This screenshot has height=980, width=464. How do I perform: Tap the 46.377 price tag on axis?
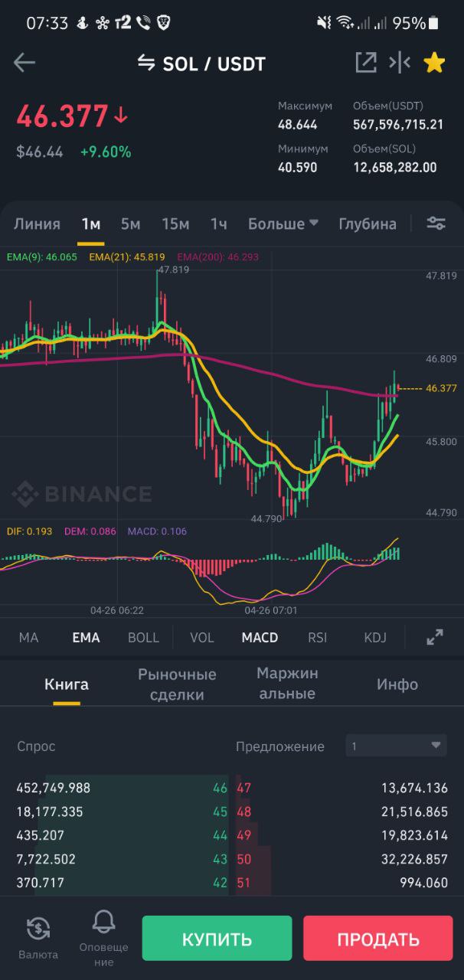441,388
